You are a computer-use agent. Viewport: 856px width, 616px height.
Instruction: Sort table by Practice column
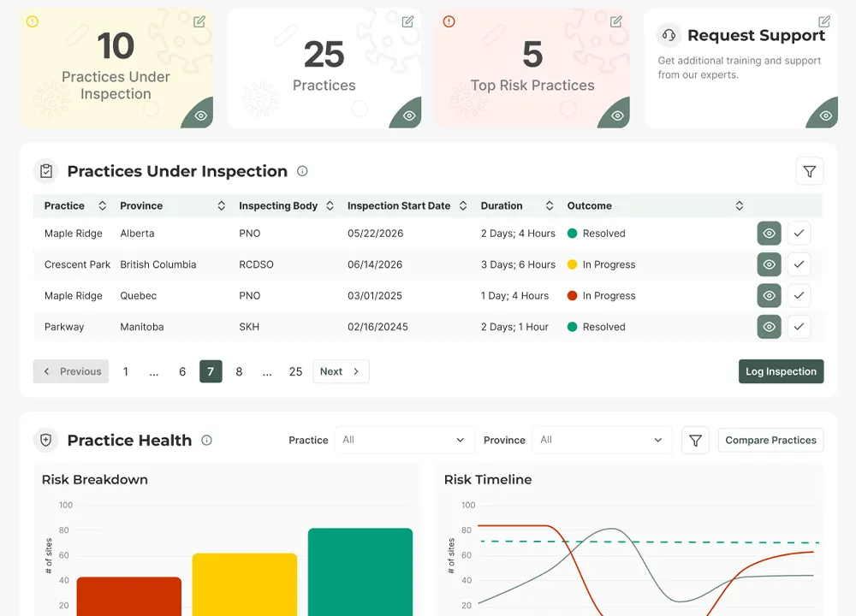(x=102, y=205)
